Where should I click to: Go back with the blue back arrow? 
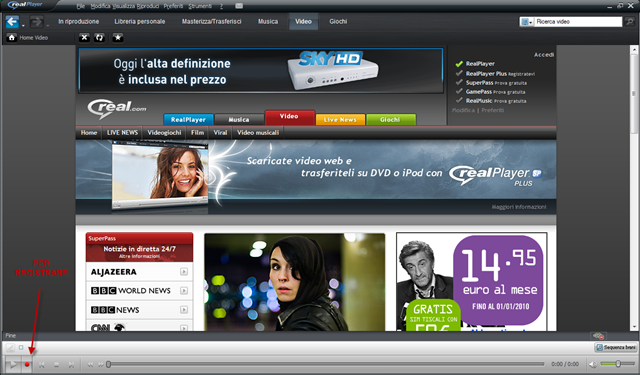(x=12, y=22)
